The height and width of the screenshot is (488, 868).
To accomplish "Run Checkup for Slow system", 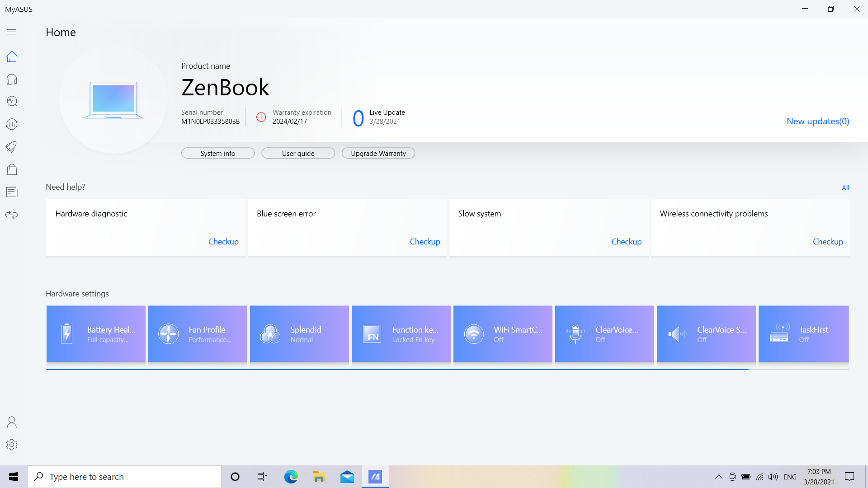I will 626,241.
